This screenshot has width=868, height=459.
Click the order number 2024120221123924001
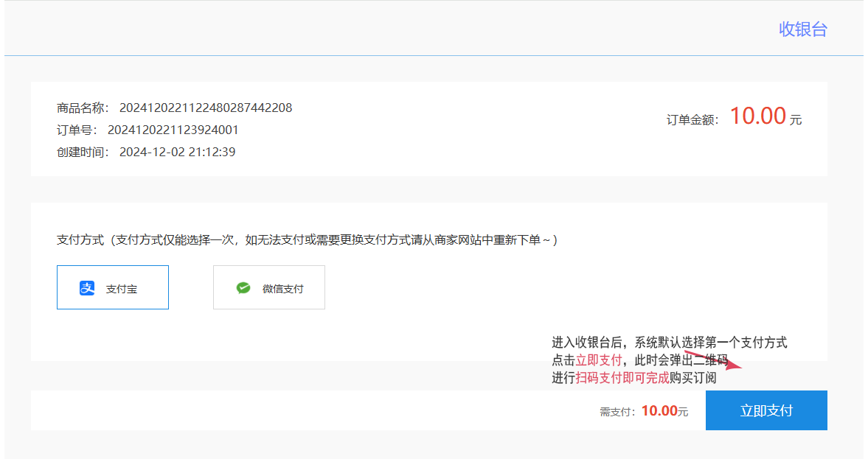click(x=173, y=130)
